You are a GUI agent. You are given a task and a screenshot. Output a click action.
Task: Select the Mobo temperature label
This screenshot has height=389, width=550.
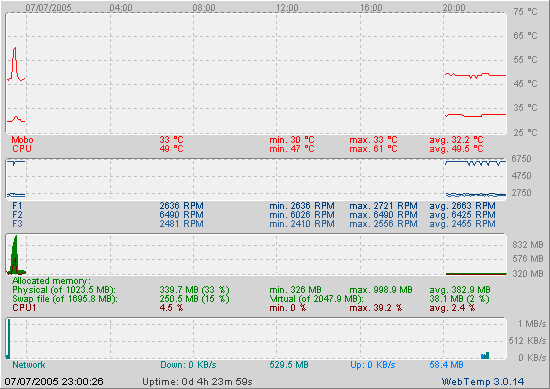tap(22, 140)
